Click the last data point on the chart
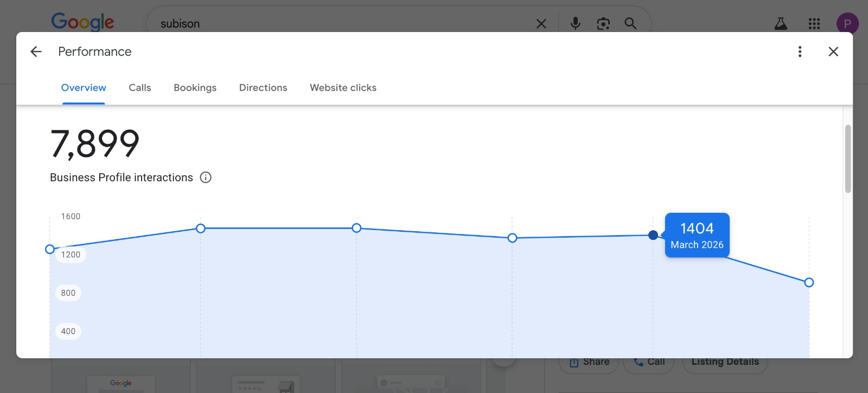The width and height of the screenshot is (868, 393). tap(809, 282)
